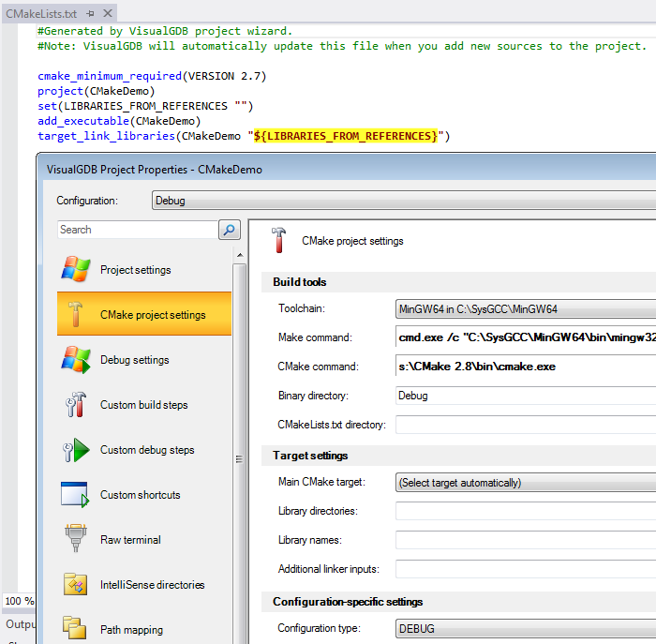Click the CMake command field
This screenshot has height=644, width=656.
[x=526, y=367]
